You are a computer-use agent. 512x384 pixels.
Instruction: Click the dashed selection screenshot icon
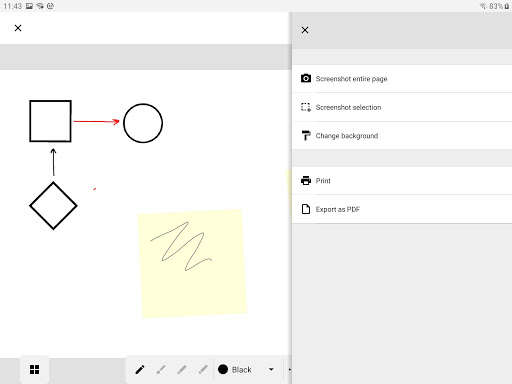click(x=306, y=107)
